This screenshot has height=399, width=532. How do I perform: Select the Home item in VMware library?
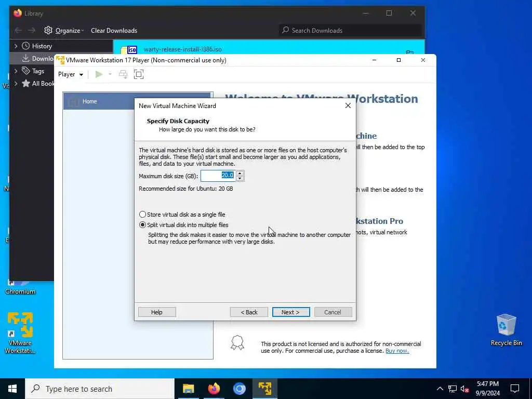98,101
